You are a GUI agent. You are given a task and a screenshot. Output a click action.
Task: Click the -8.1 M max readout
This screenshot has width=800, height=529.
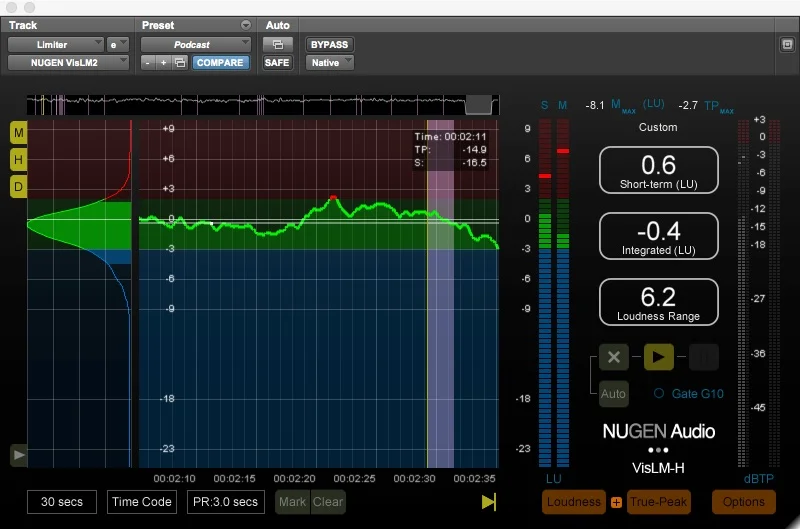pos(595,106)
